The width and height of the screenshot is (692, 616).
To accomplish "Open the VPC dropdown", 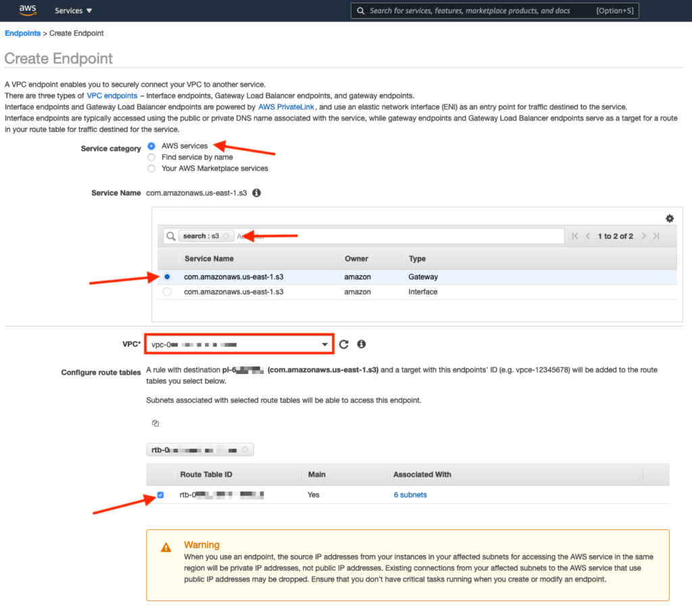I will [239, 344].
